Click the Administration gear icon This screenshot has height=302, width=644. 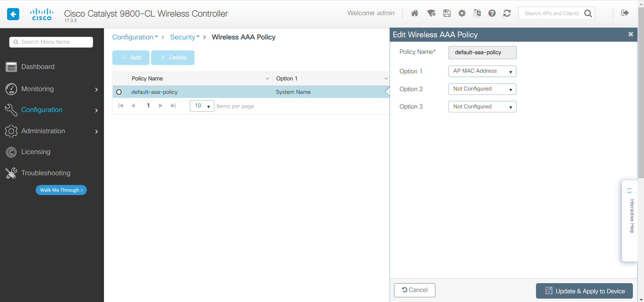[x=11, y=131]
